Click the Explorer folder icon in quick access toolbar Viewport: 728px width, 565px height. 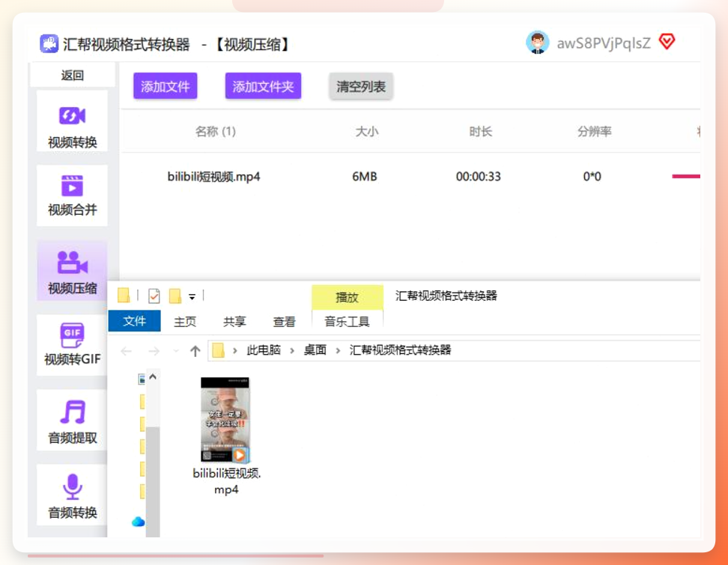tap(124, 295)
